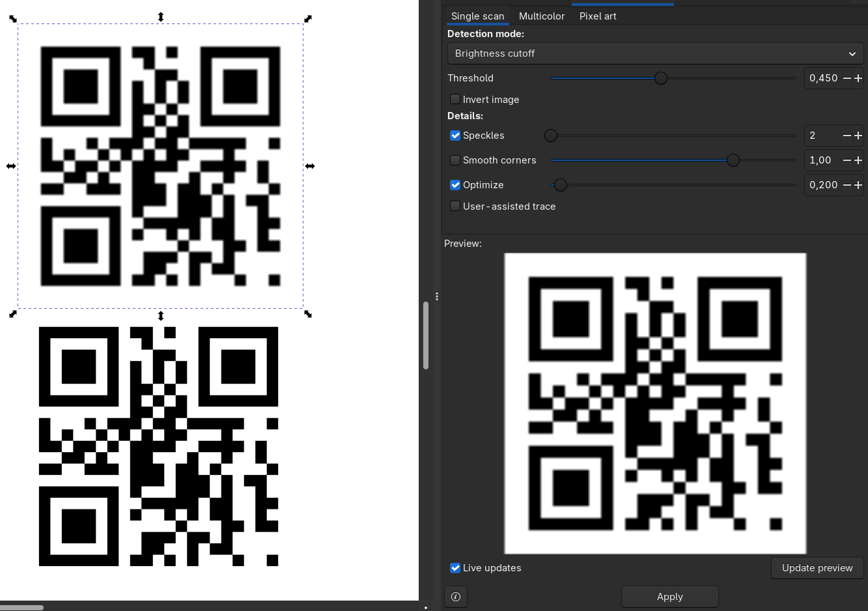The image size is (868, 611).
Task: Click the three-dot panel divider handle
Action: click(x=437, y=296)
